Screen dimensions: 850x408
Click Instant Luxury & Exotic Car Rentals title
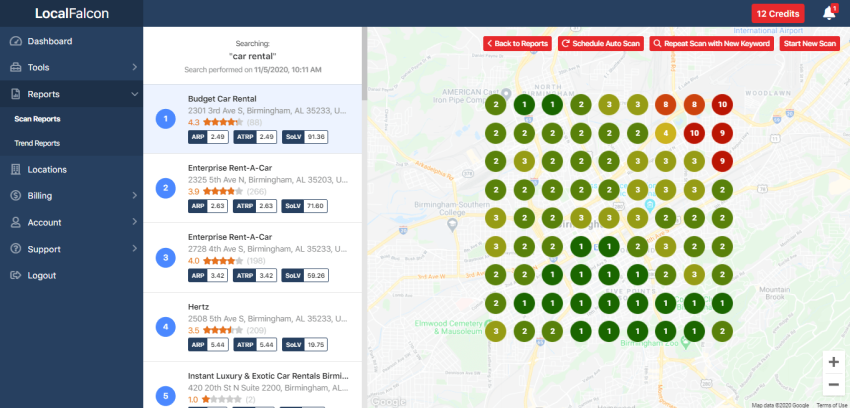[268, 375]
